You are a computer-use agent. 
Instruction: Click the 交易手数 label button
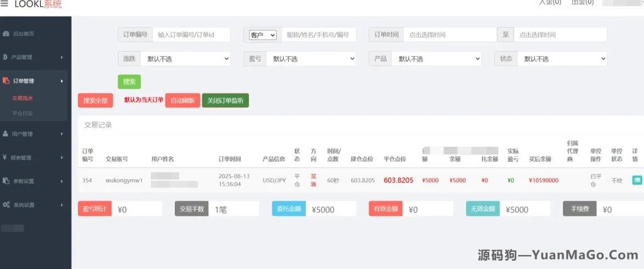[192, 209]
